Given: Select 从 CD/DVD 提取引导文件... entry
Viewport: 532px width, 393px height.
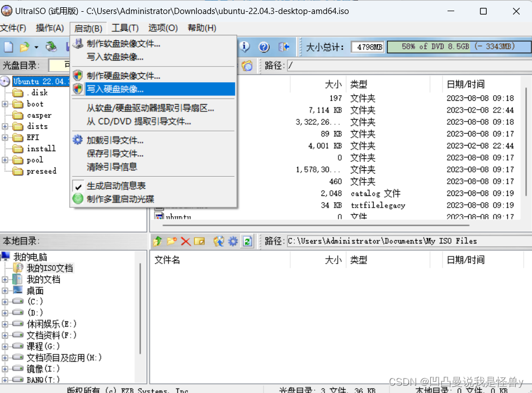Looking at the screenshot, I should [x=154, y=121].
